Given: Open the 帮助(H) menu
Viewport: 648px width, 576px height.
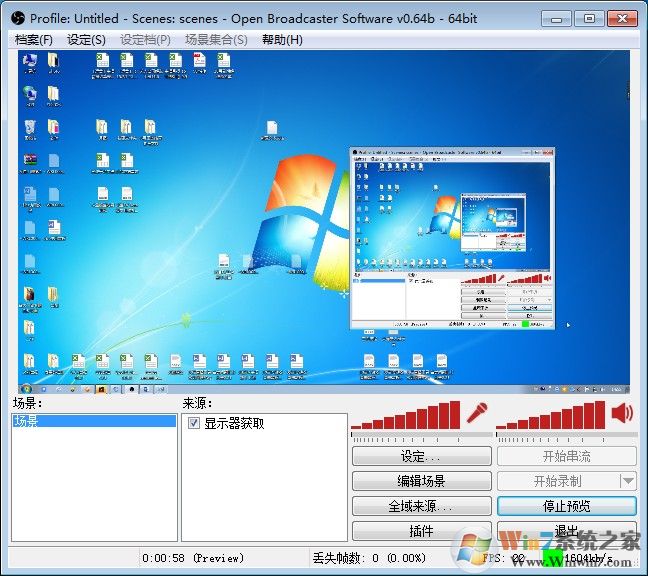Looking at the screenshot, I should coord(282,39).
